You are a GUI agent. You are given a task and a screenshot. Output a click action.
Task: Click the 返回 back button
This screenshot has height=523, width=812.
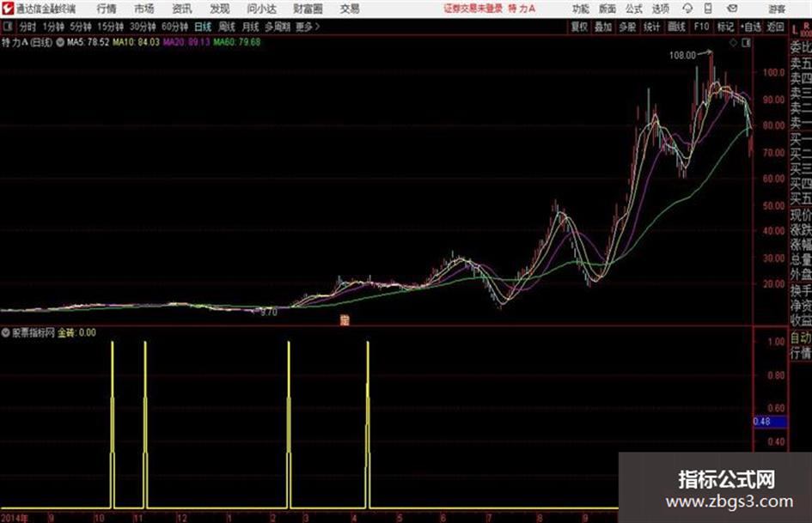775,27
